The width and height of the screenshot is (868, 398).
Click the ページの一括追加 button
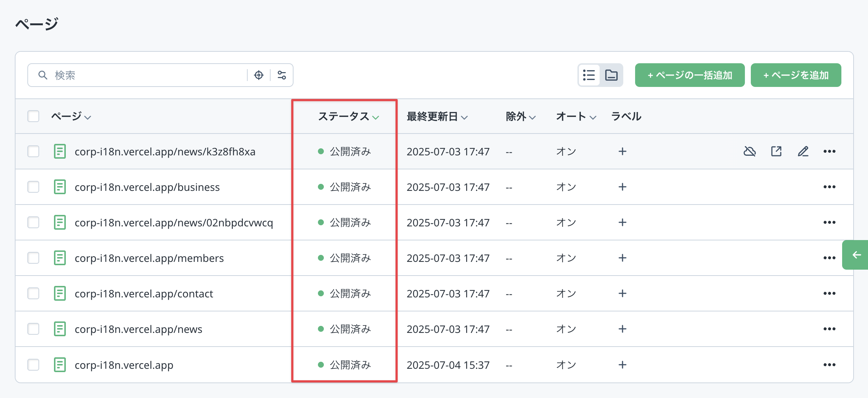pyautogui.click(x=689, y=75)
